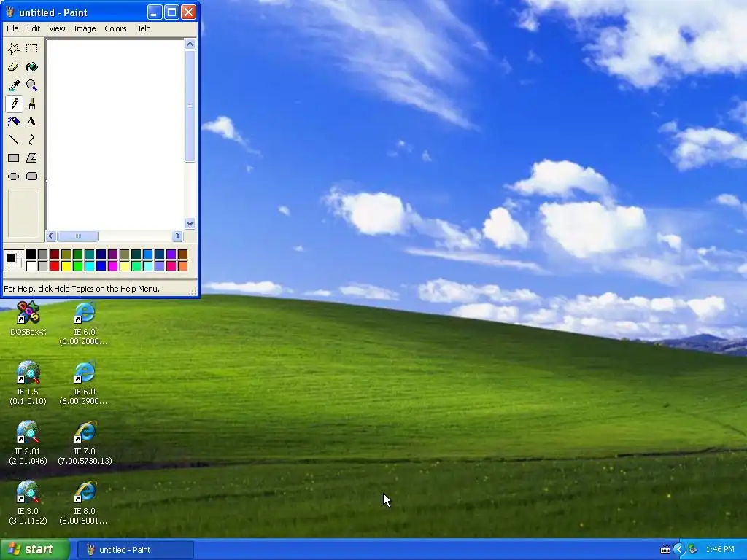Image resolution: width=747 pixels, height=560 pixels.
Task: Click the canvas horizontal scrollbar left arrow
Action: point(51,236)
